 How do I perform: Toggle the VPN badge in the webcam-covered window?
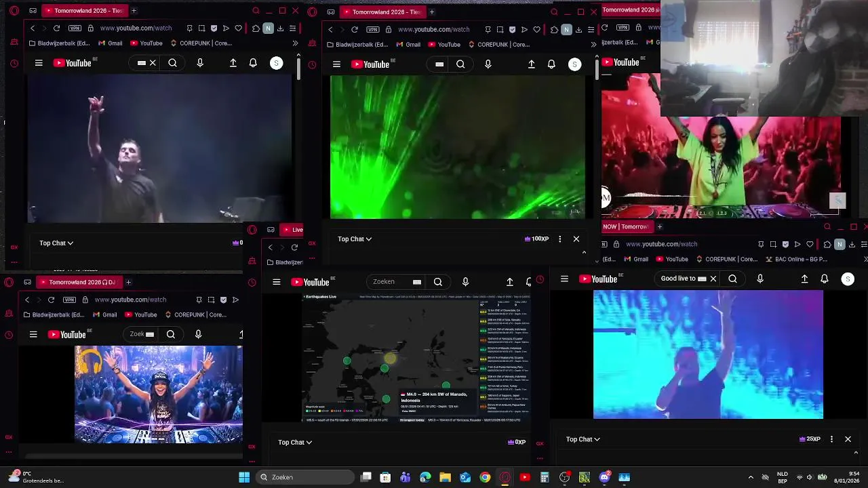coord(623,28)
